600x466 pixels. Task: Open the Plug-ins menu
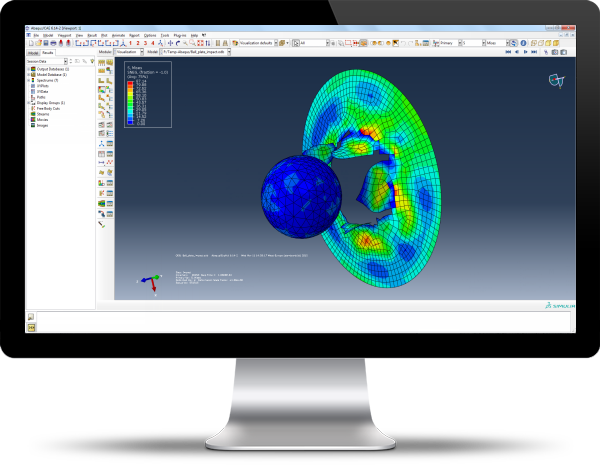(180, 36)
